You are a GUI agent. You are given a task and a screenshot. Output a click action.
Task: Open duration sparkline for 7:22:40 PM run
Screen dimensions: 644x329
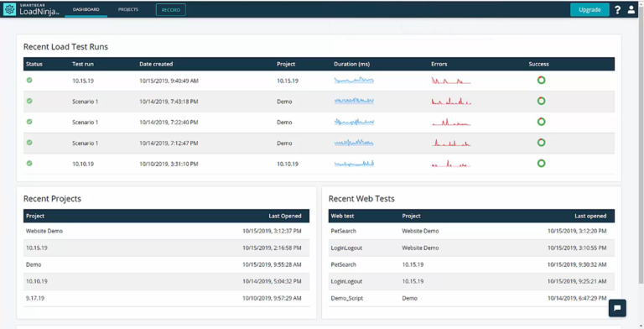[x=354, y=122]
